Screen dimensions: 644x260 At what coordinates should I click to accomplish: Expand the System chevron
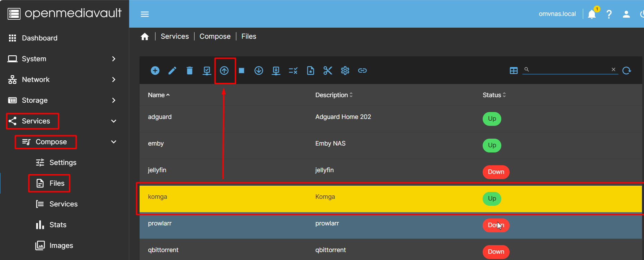[114, 59]
